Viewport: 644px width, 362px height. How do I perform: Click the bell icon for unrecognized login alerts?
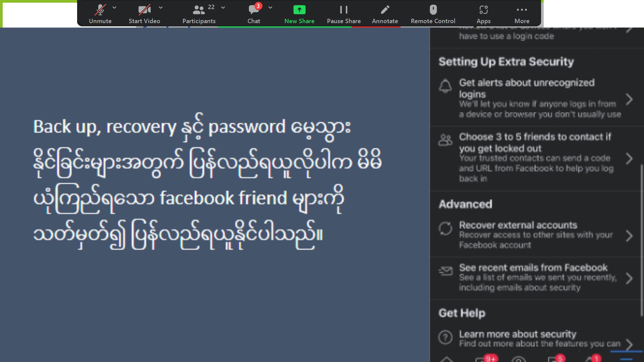pyautogui.click(x=445, y=86)
